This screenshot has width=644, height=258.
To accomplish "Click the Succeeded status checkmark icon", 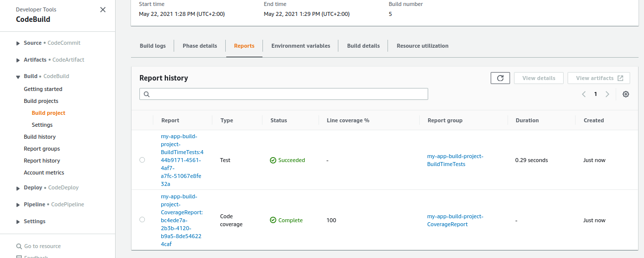I will click(273, 160).
